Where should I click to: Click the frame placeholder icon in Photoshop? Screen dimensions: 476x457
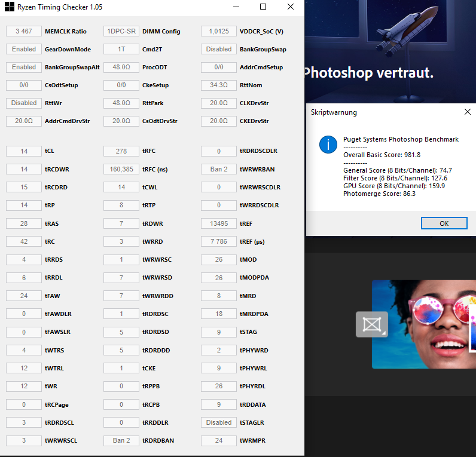tap(372, 324)
